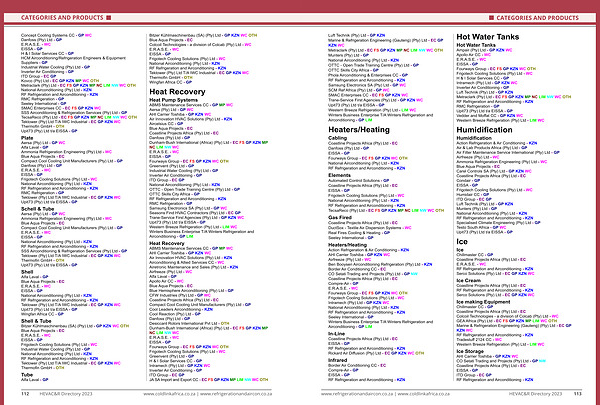
Task: Click 'JA SA Import and Export CC' entry
Action: click(174, 380)
